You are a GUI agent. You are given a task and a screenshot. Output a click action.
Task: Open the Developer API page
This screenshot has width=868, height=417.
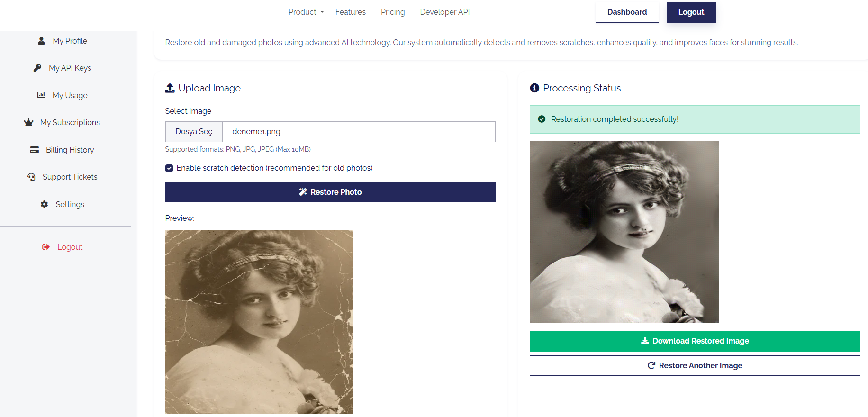[x=445, y=12]
